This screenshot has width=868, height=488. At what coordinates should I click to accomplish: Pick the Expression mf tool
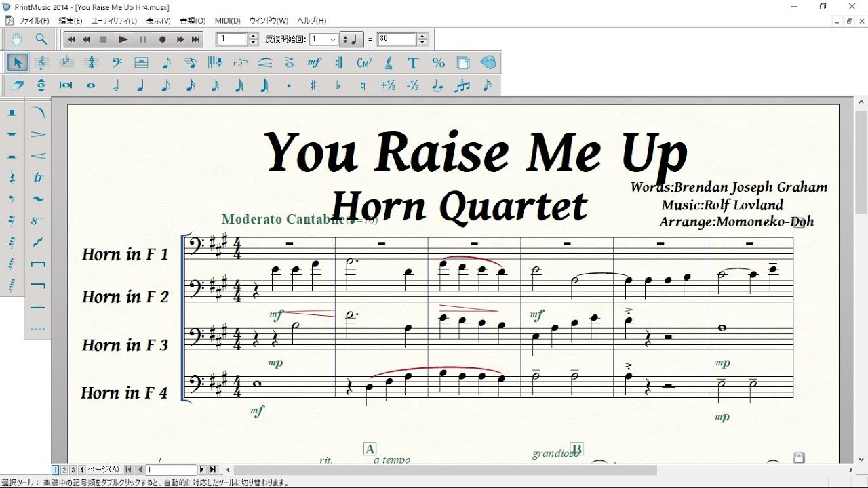(x=314, y=63)
